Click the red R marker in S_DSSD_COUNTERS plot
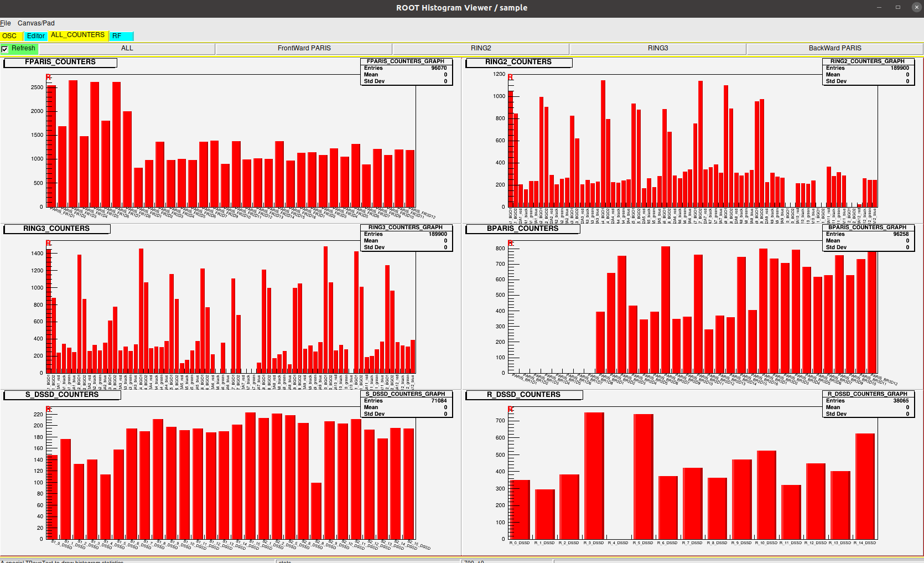Screen dimensions: 924x563 pyautogui.click(x=49, y=409)
